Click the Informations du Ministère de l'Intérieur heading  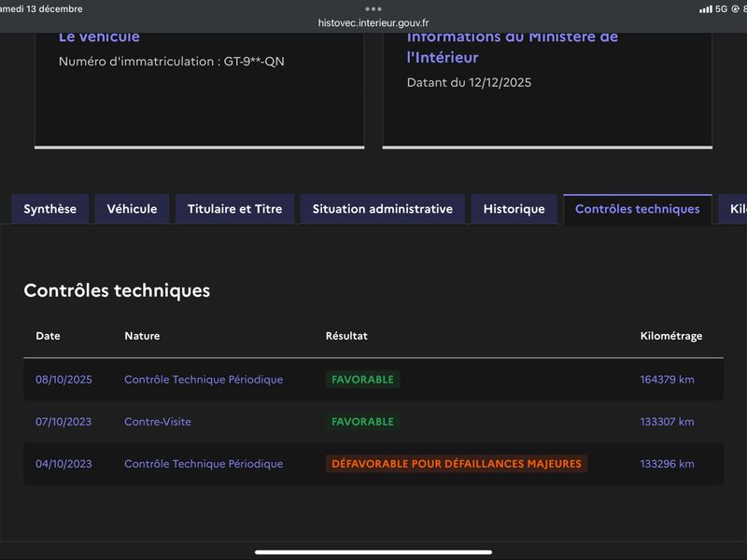pyautogui.click(x=512, y=47)
